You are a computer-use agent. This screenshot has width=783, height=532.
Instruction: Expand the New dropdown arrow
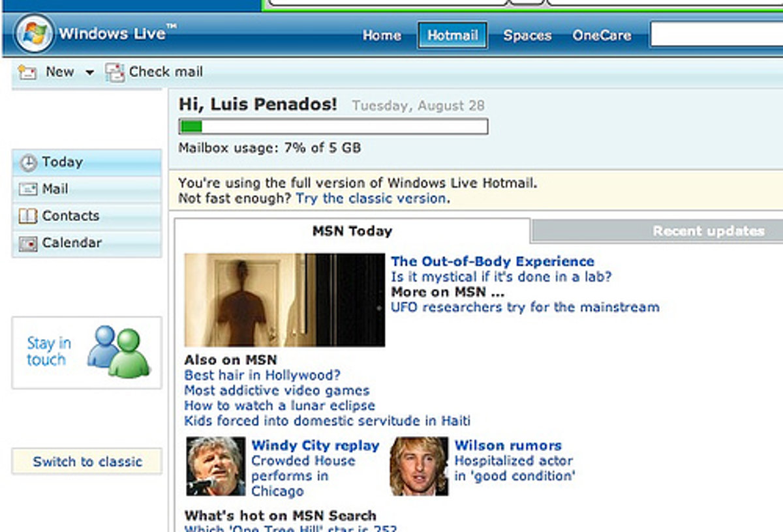pos(89,73)
